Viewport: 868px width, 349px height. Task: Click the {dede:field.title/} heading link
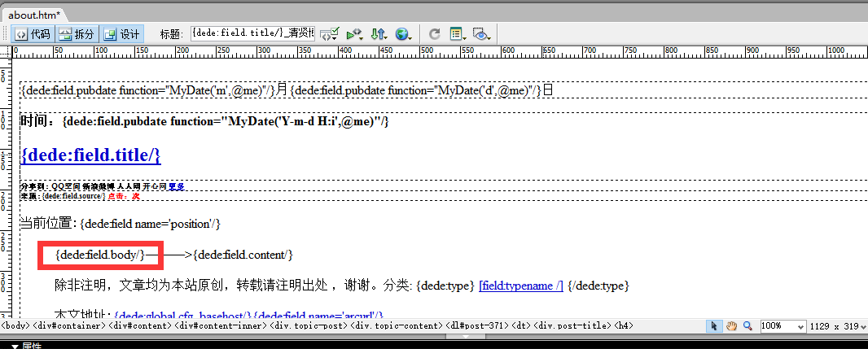(x=90, y=155)
